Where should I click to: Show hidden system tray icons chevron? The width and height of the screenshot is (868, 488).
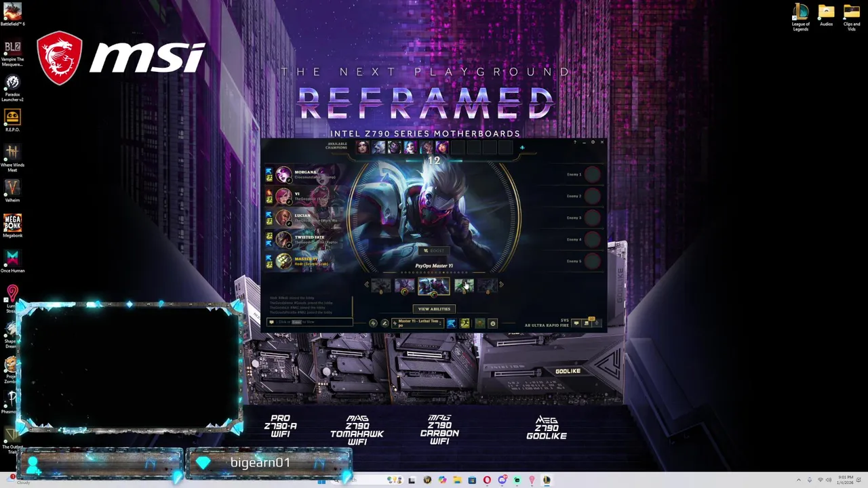coord(799,480)
